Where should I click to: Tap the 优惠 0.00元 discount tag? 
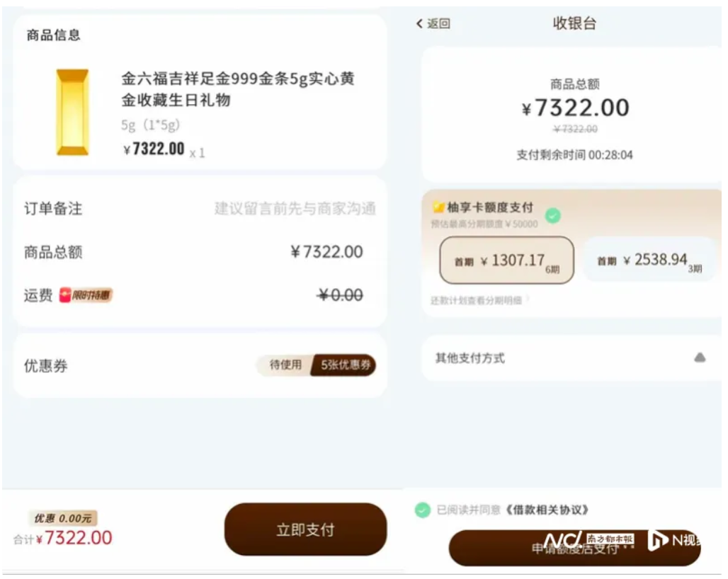[63, 519]
